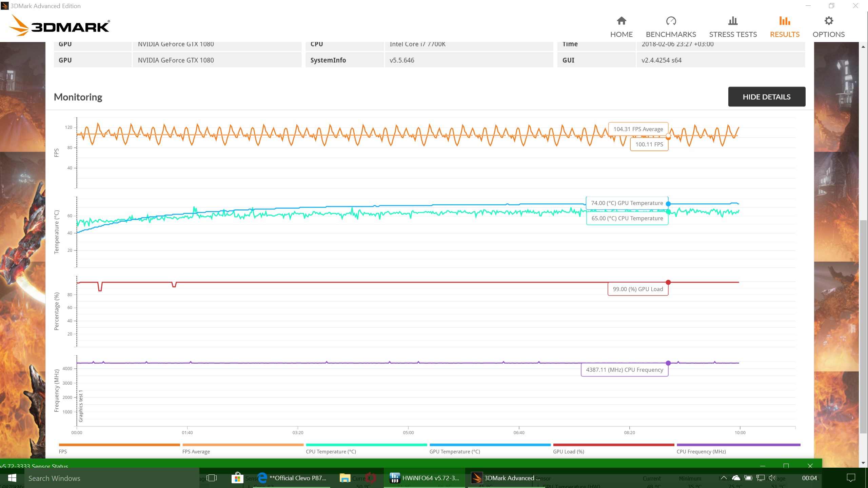Screen dimensions: 868x488
Task: Hide FPS Average legend series
Action: (x=196, y=451)
